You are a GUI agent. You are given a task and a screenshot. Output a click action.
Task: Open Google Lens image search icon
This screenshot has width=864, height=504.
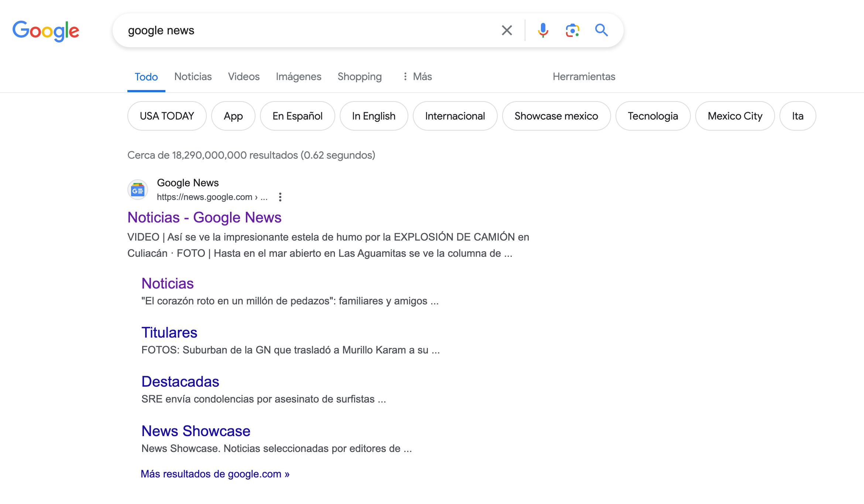(x=572, y=30)
